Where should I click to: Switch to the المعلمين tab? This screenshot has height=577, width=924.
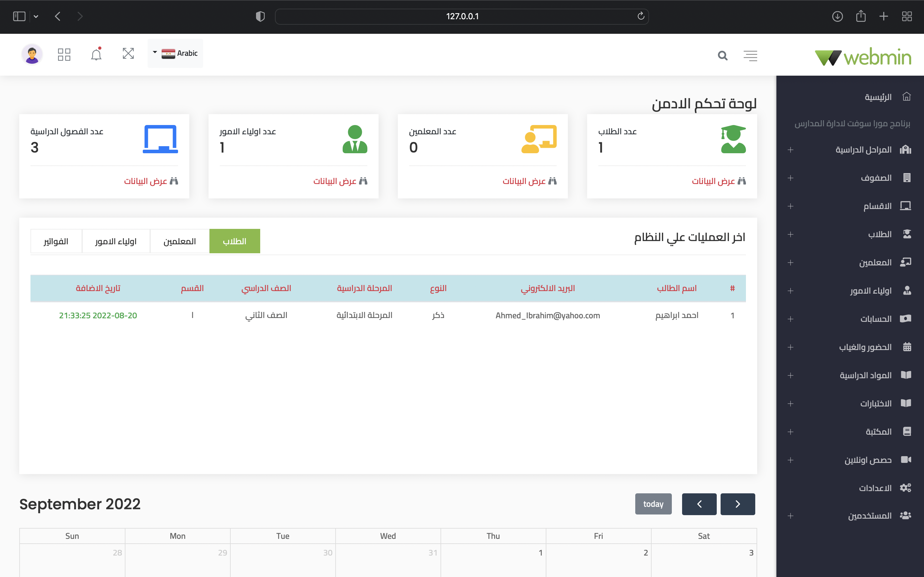pos(179,241)
